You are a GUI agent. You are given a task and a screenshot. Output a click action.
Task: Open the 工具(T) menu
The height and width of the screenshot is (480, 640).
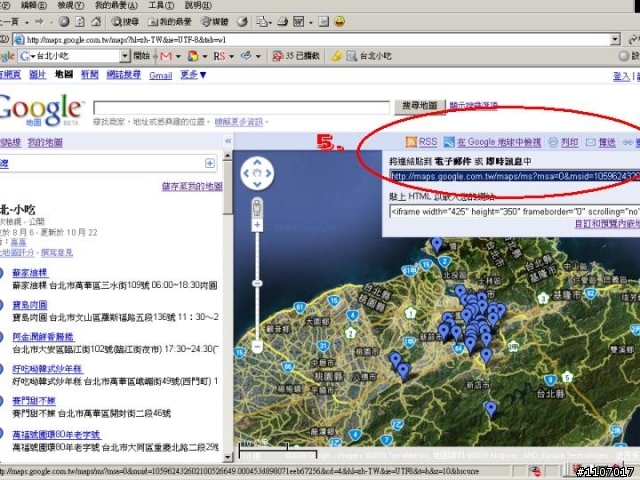coord(161,5)
